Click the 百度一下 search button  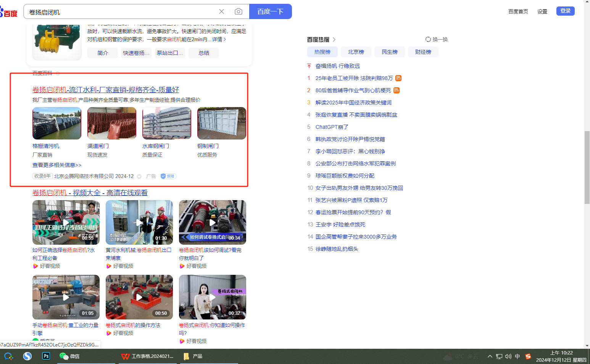[271, 11]
